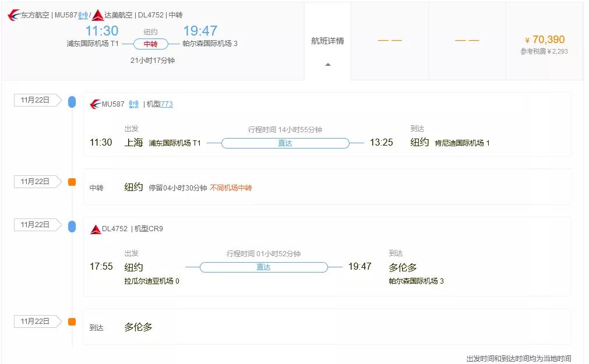589x364 pixels.
Task: Click the blue timeline dot beside the DL4752 segment
Action: pyautogui.click(x=72, y=225)
